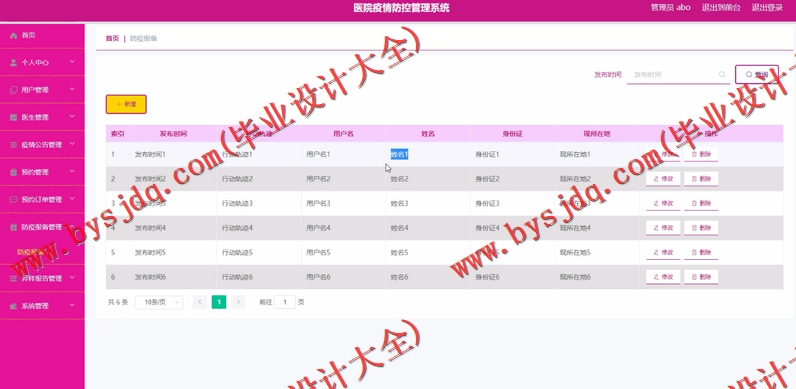The image size is (796, 389).
Task: Expand the 医生管理 menu chevron
Action: [x=72, y=117]
